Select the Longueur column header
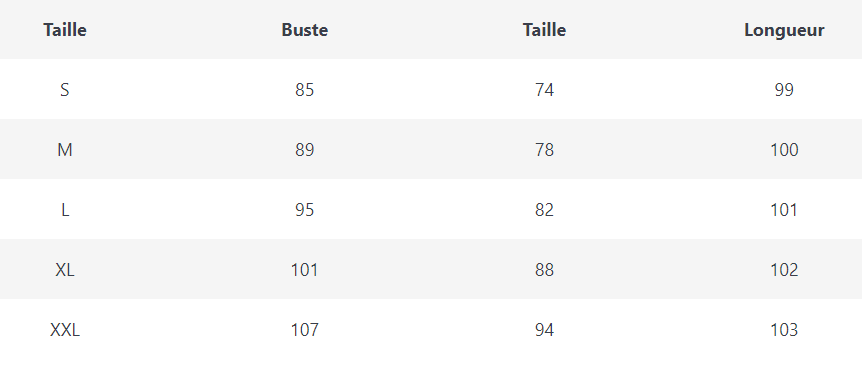Screen dimensions: 862x366 tap(784, 30)
